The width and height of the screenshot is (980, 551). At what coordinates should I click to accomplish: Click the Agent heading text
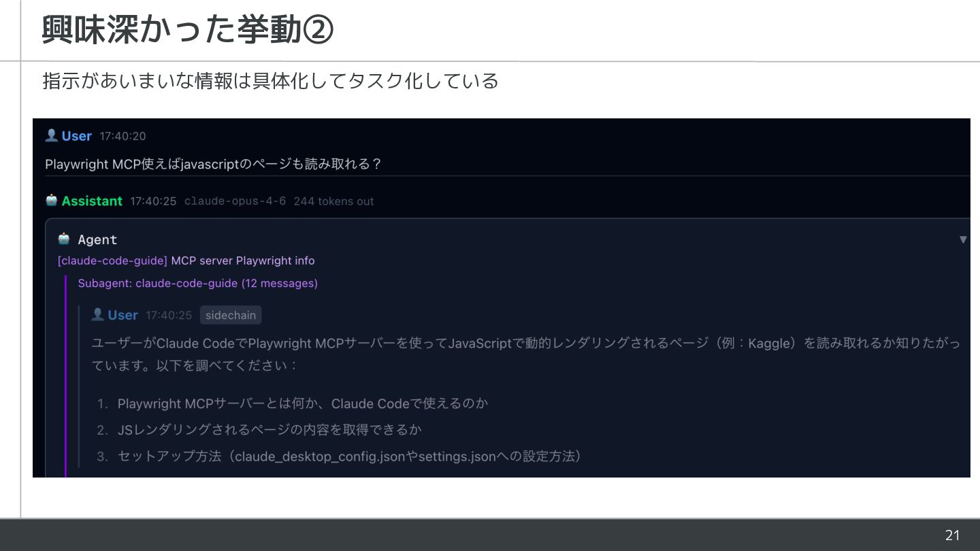97,239
